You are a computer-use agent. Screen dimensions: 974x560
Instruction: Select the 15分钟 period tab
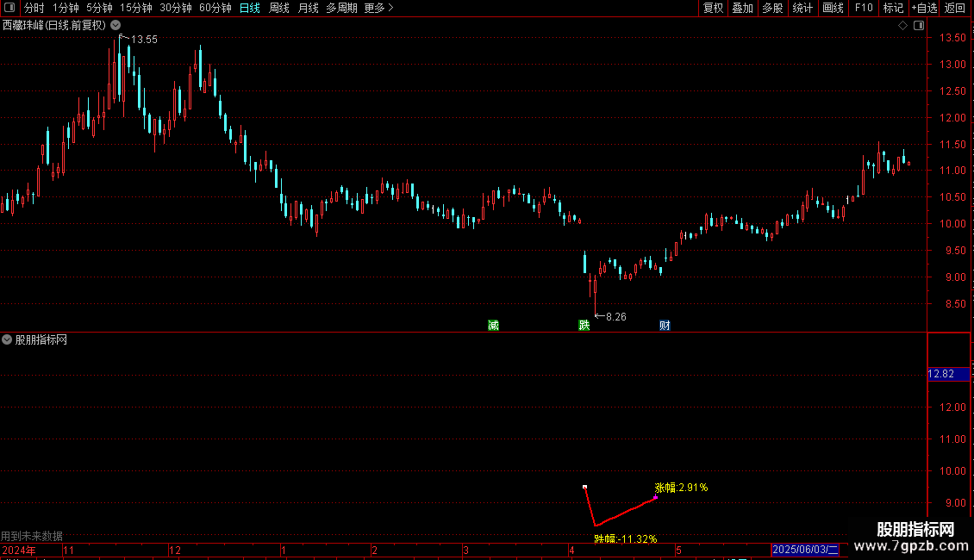[x=135, y=8]
